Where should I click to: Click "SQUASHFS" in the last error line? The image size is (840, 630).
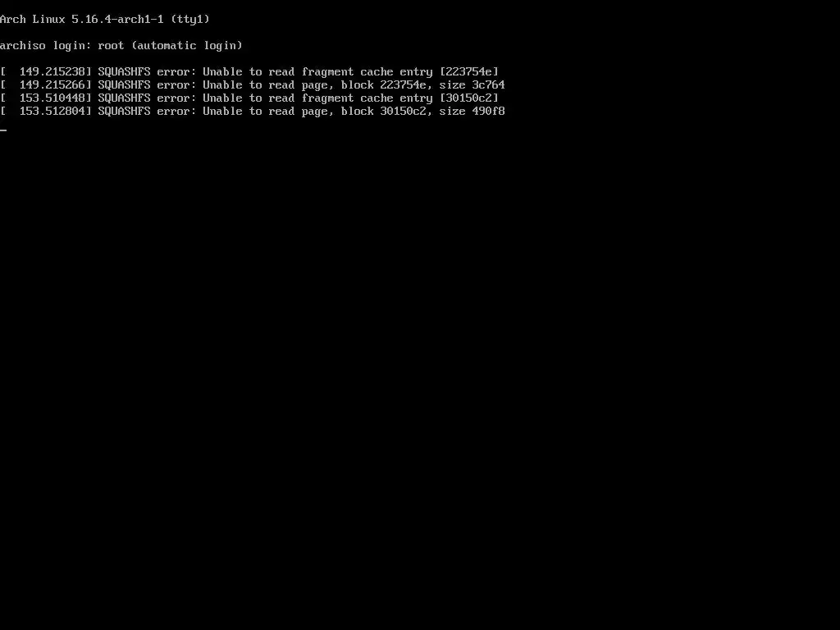click(125, 111)
